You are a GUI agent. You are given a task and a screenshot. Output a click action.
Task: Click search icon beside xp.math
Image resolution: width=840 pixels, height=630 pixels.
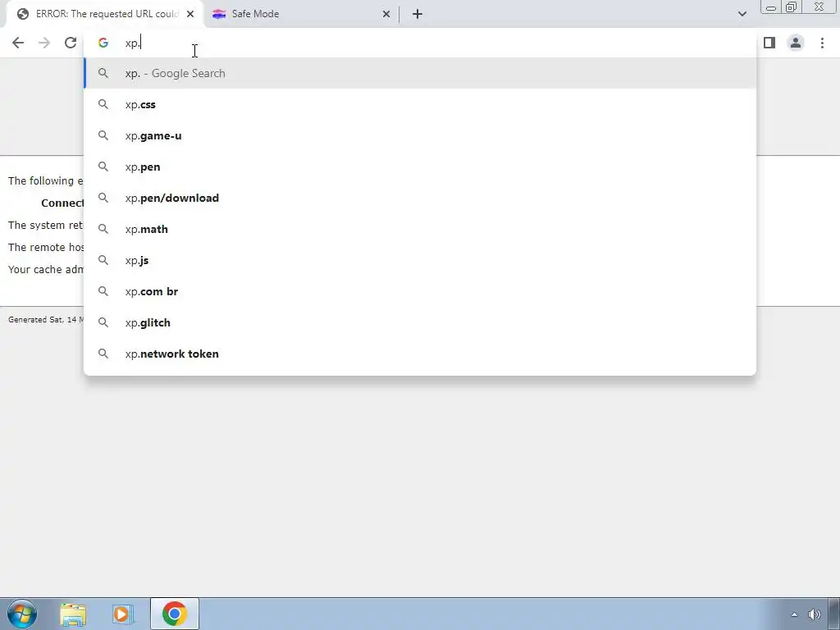[103, 229]
